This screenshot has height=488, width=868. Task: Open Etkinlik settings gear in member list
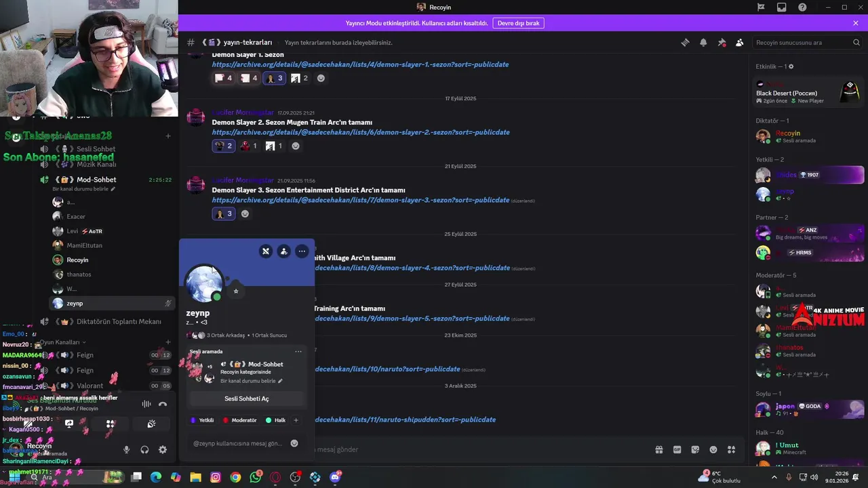791,66
